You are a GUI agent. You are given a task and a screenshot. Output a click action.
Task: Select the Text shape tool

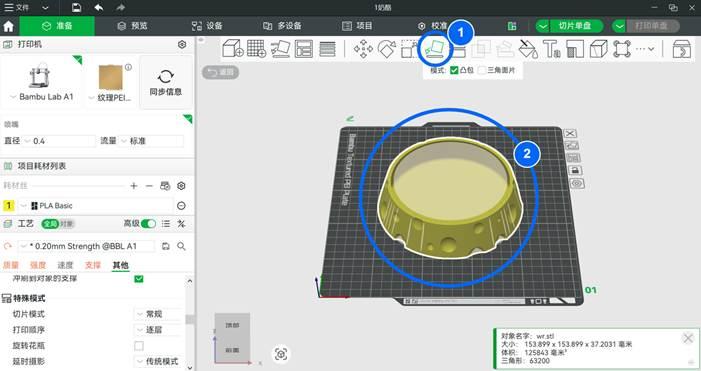552,48
